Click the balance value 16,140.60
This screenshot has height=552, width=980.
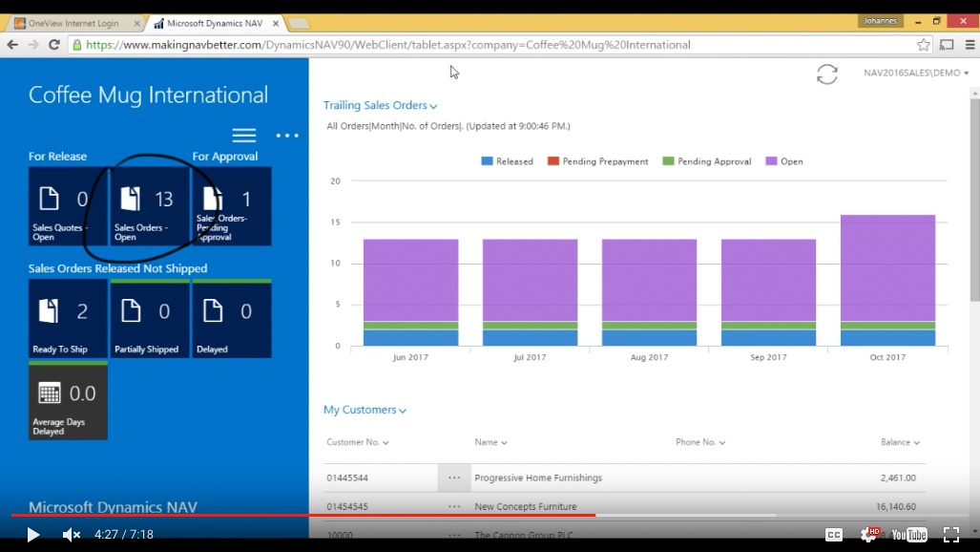click(896, 506)
